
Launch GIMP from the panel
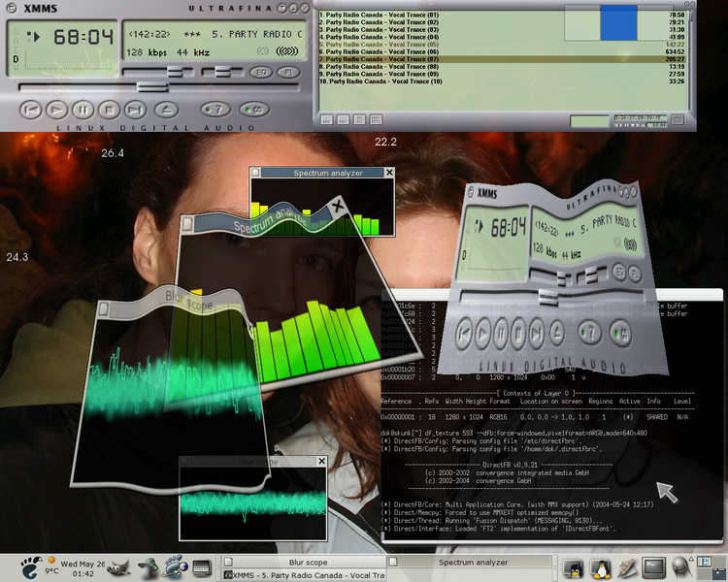point(118,567)
